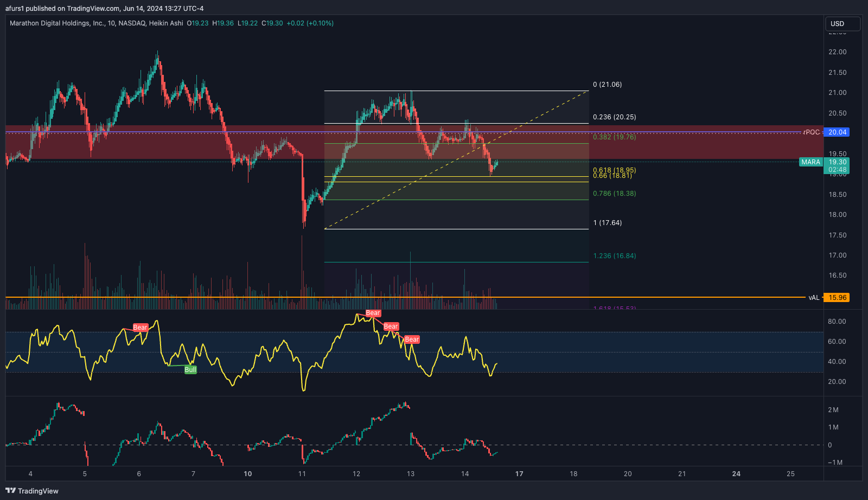The height and width of the screenshot is (500, 868).
Task: Click the blue 20.04 price tag
Action: 837,132
